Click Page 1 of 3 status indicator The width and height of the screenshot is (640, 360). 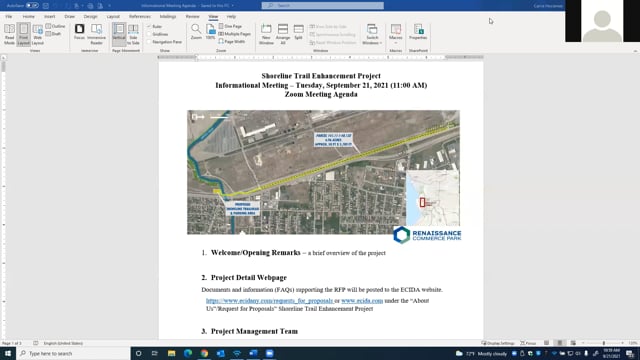pos(12,343)
